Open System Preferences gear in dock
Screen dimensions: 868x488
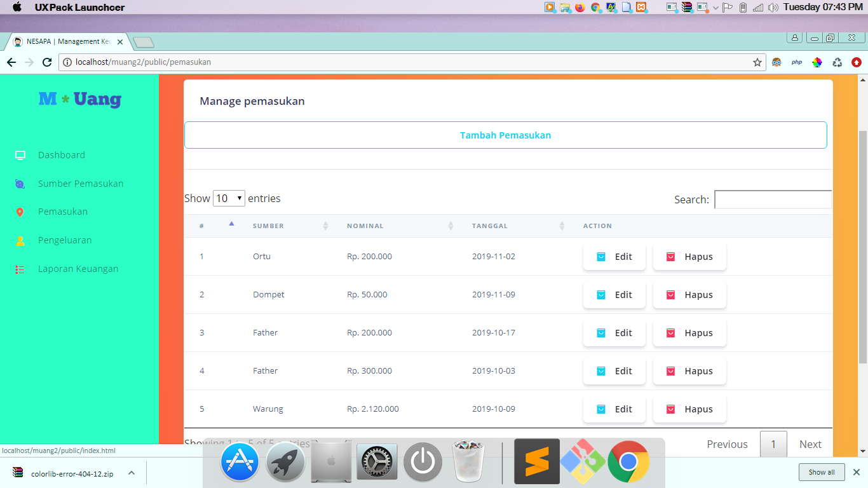click(377, 462)
